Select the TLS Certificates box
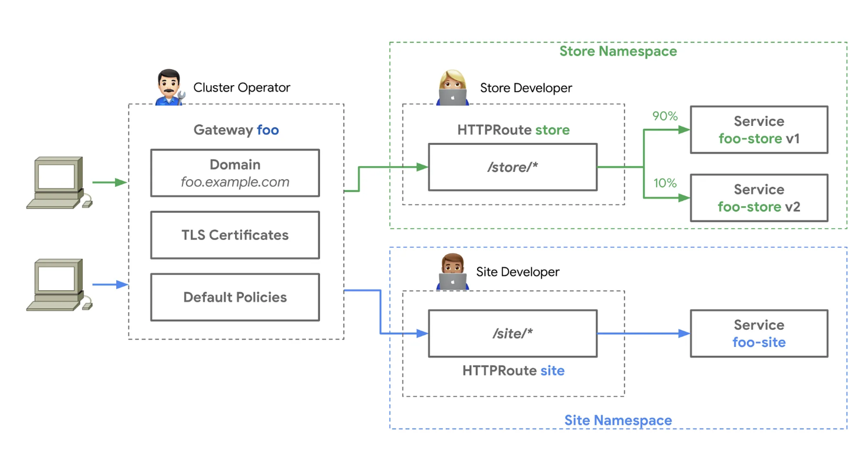The width and height of the screenshot is (868, 451). 235,235
